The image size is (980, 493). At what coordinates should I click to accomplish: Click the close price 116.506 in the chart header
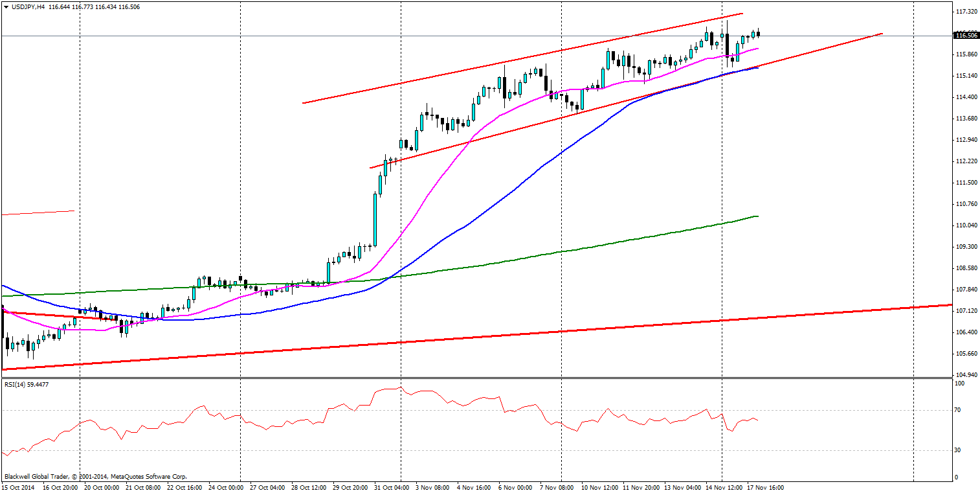coord(128,6)
